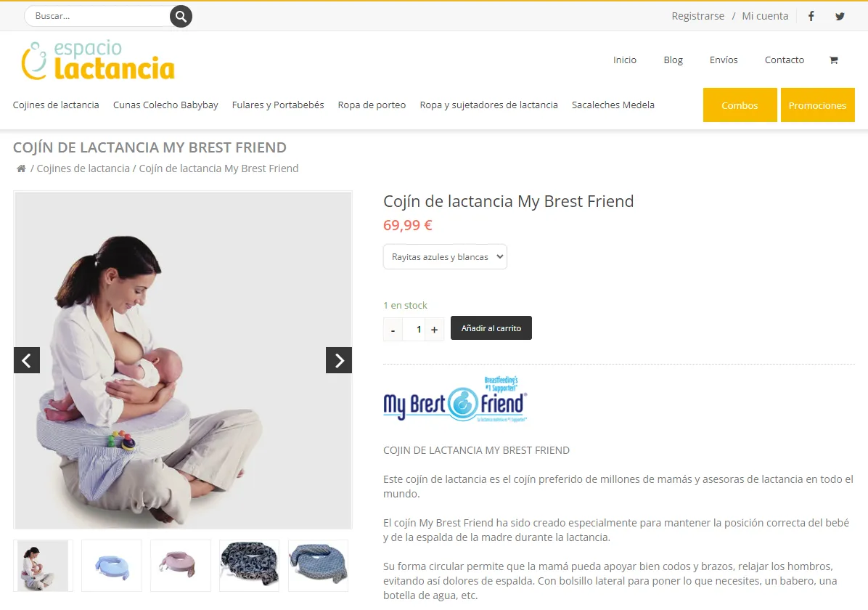Click the home breadcrumb icon
868x610 pixels.
pos(21,168)
